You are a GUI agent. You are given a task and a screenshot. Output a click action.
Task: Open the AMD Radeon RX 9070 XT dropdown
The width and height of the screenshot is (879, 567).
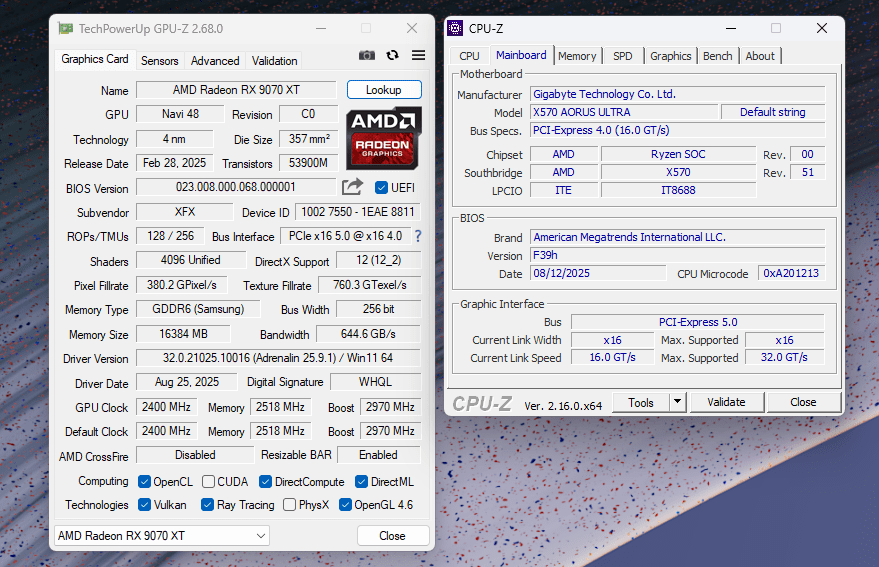(x=161, y=536)
